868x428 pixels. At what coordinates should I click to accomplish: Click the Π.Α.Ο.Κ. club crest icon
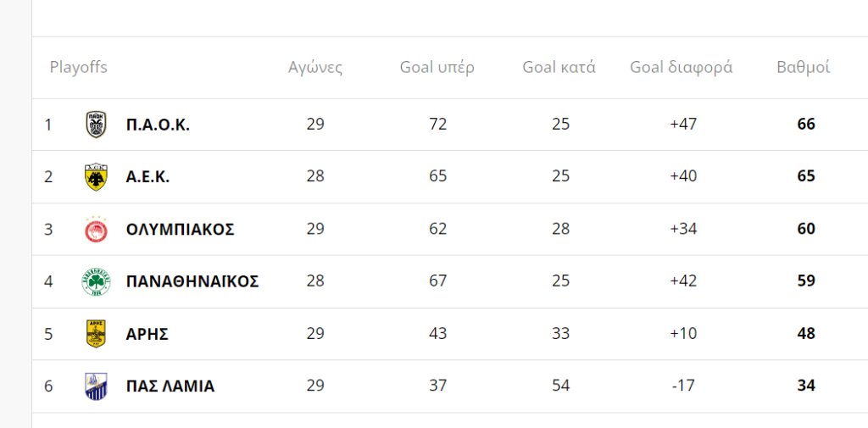point(96,125)
